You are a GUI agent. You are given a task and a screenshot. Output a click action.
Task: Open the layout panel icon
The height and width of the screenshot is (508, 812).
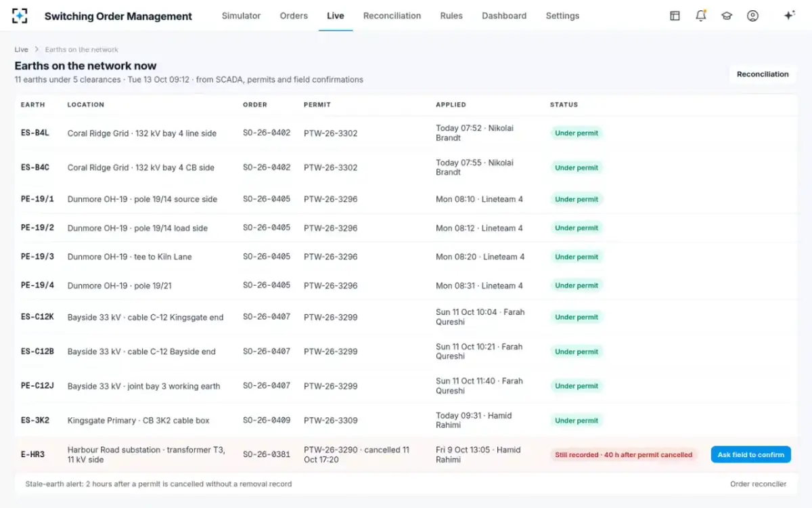click(x=675, y=16)
